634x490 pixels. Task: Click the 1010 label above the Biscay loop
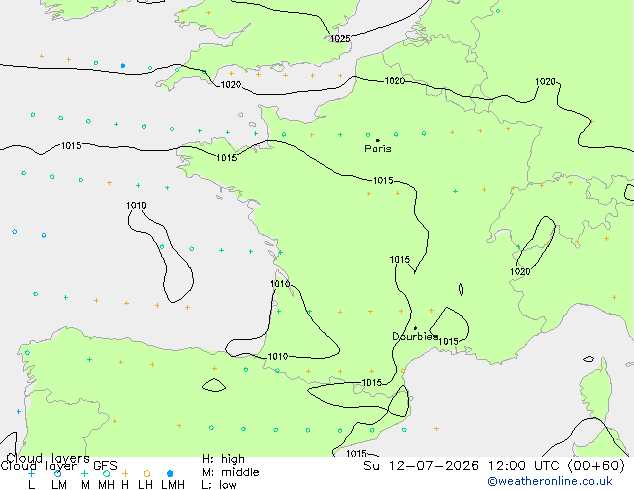tap(136, 205)
